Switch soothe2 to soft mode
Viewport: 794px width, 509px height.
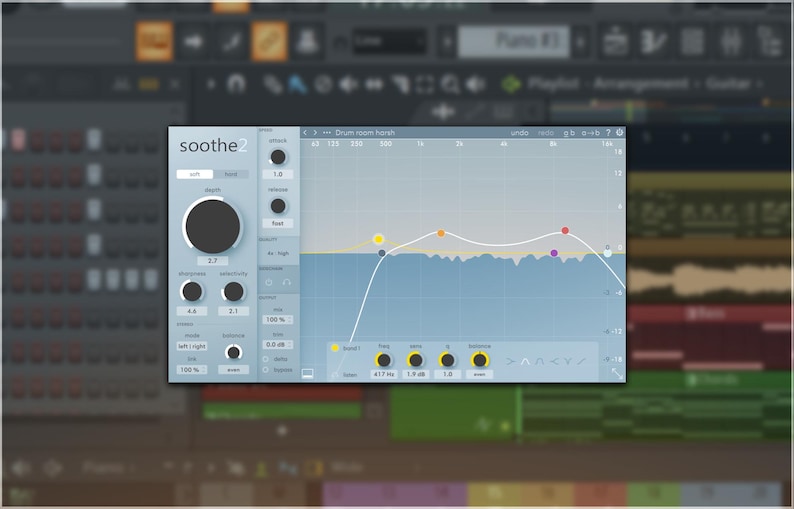194,174
